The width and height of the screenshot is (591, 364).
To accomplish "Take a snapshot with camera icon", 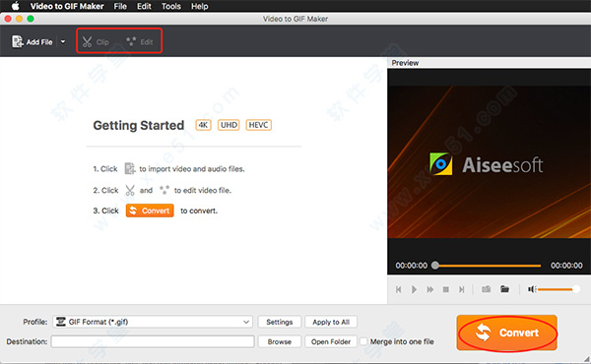I will 487,288.
